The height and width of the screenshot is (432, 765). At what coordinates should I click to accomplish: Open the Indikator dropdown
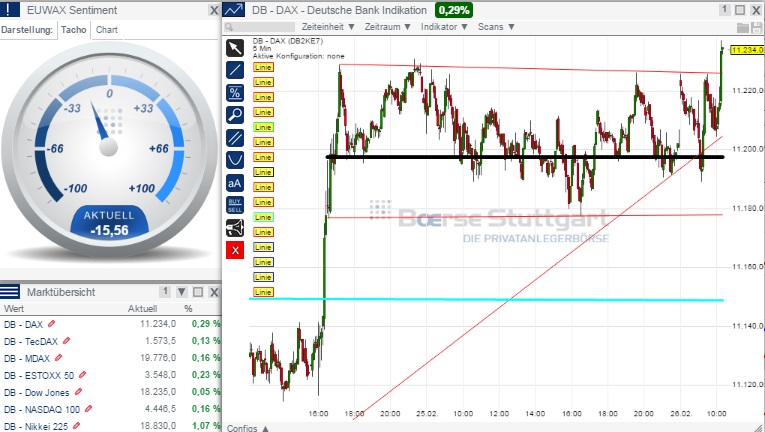click(x=444, y=27)
